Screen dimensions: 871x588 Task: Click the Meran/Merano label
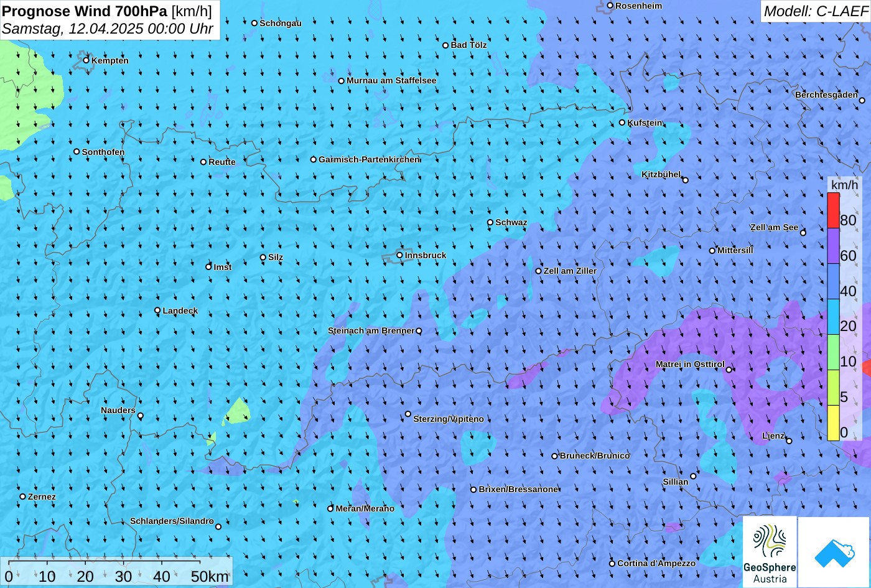click(x=365, y=508)
